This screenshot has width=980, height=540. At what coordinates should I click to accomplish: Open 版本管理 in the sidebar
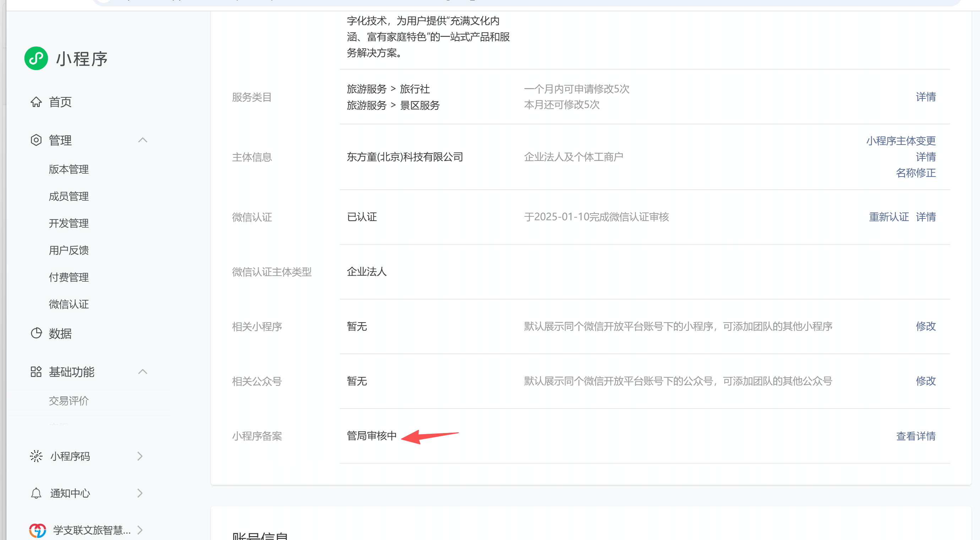pyautogui.click(x=69, y=169)
